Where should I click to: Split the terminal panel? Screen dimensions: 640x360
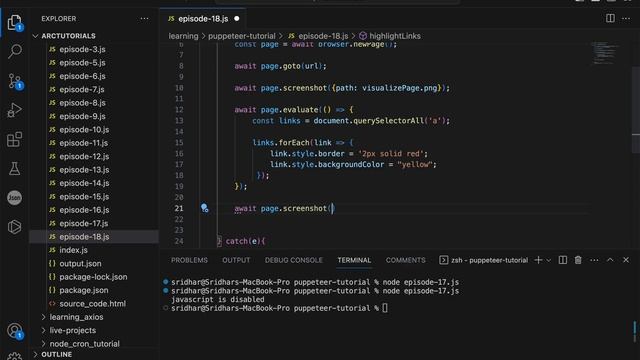point(562,260)
